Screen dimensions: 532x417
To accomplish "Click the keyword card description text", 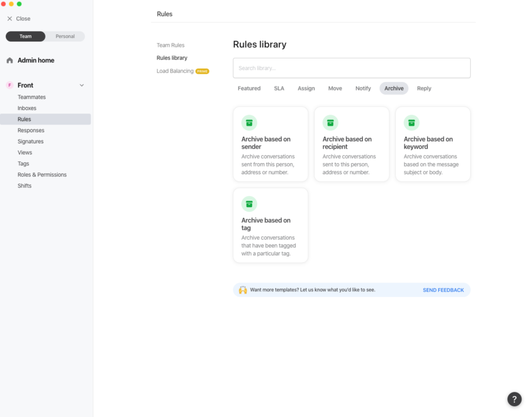I will (431, 164).
